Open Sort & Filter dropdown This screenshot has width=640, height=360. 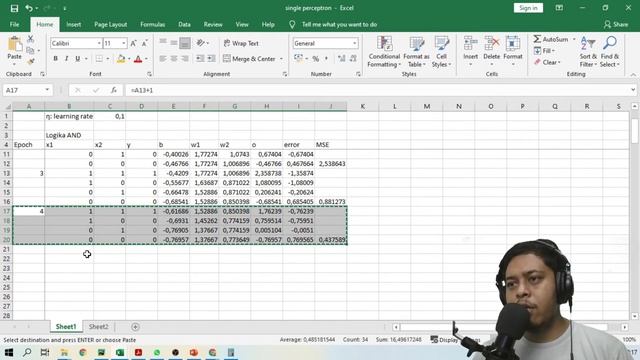pyautogui.click(x=588, y=51)
